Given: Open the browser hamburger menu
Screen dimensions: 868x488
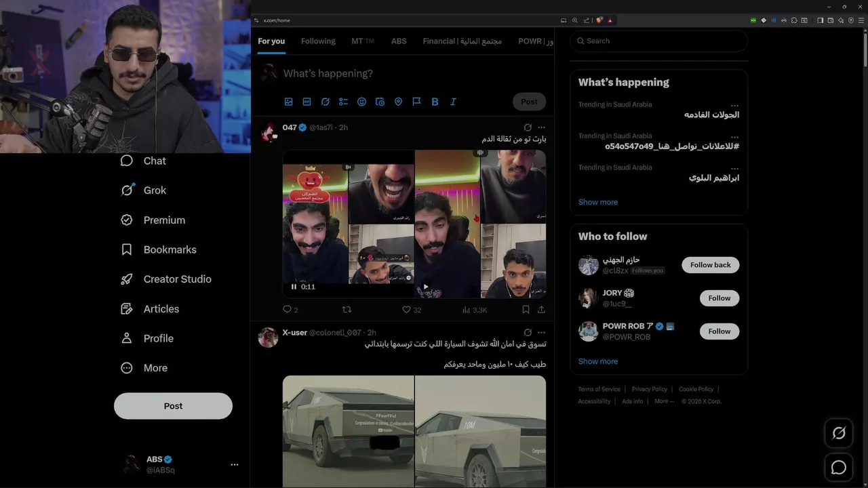Looking at the screenshot, I should pos(861,20).
